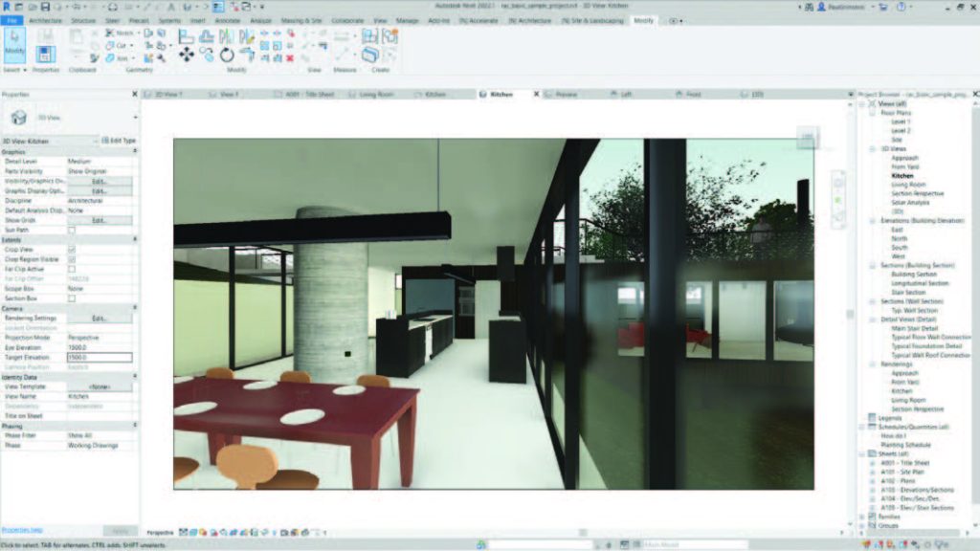Undo the last action from Quick Access toolbar
Screen dimensions: 980x551
pos(77,6)
